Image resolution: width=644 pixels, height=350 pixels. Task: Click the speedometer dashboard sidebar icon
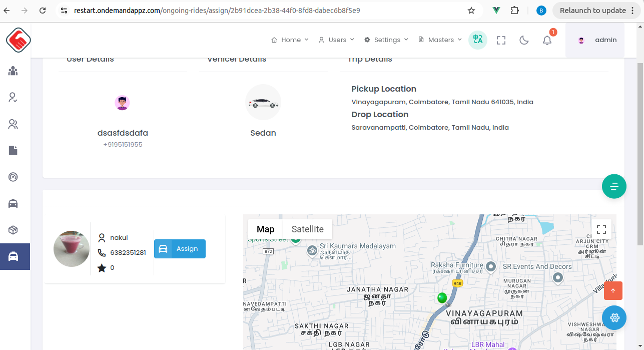(x=13, y=177)
